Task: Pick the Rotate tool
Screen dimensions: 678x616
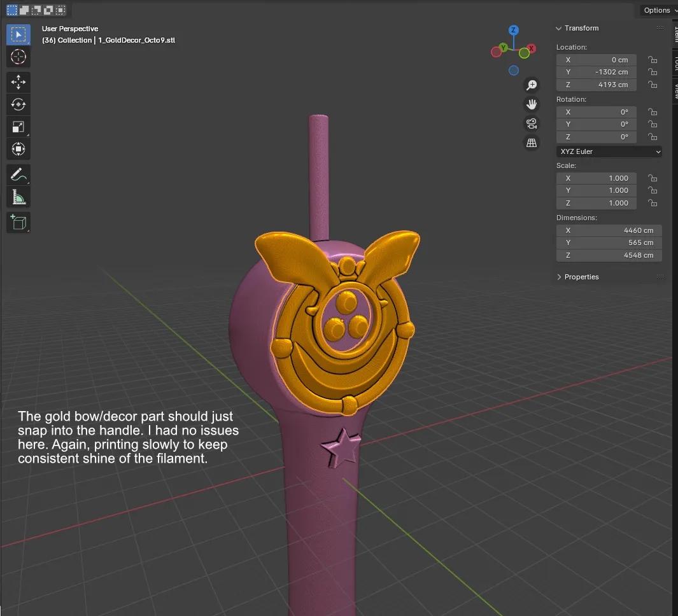Action: tap(18, 104)
